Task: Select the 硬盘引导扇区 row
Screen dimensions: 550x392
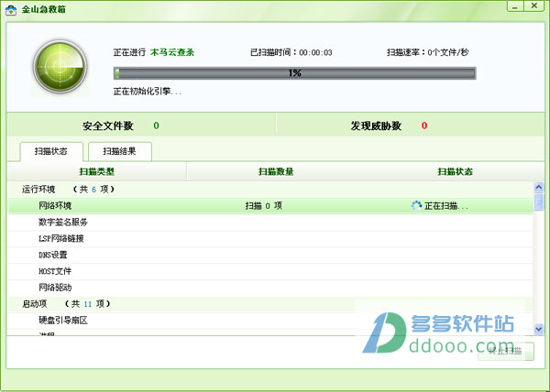Action: pyautogui.click(x=270, y=321)
